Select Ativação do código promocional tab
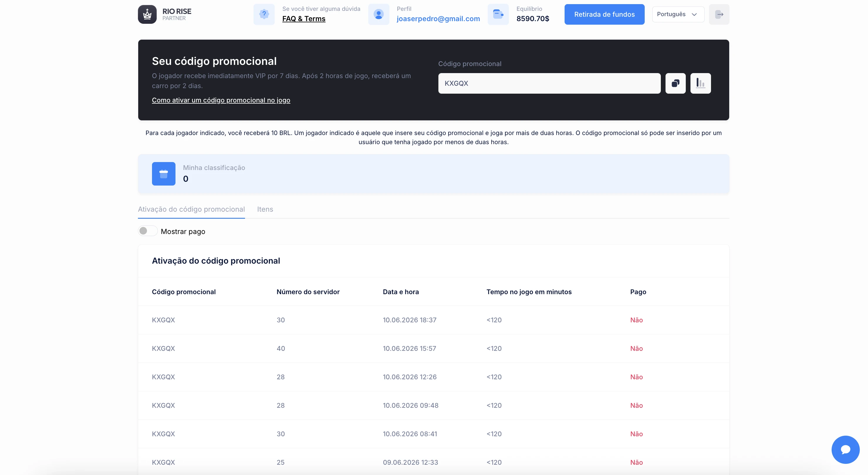 point(191,209)
